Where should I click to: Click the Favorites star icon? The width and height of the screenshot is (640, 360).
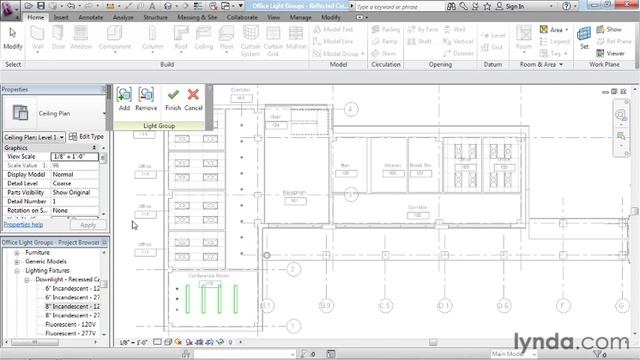487,6
